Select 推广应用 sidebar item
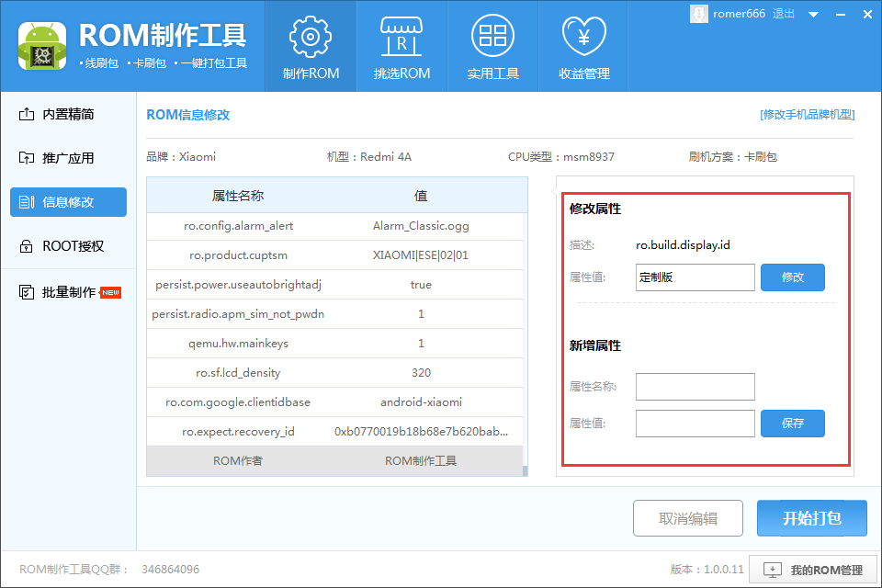Screen dimensions: 882x588 pyautogui.click(x=68, y=158)
